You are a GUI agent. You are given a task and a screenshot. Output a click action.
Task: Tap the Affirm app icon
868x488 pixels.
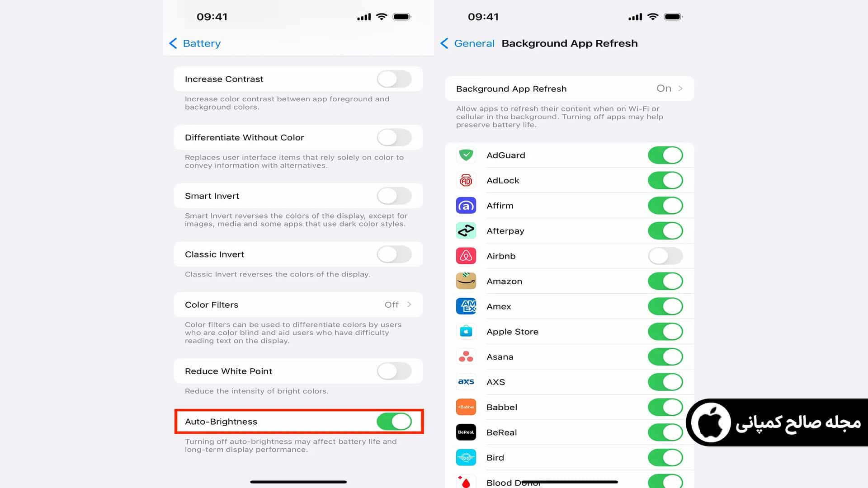466,206
